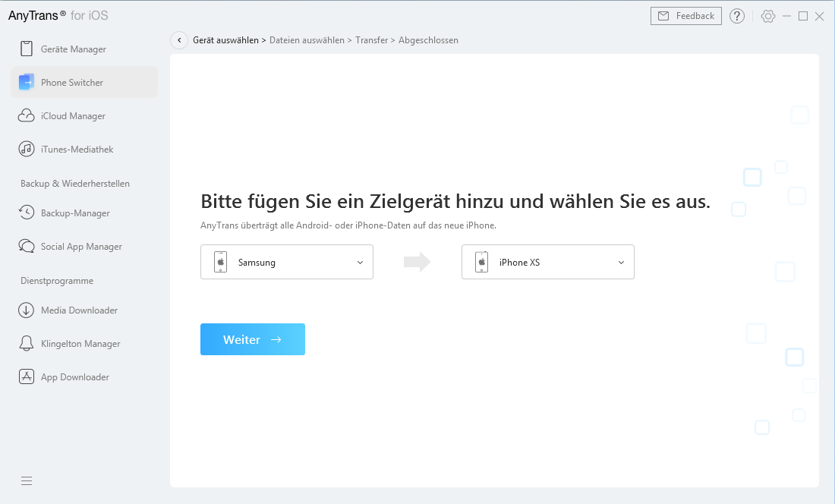
Task: Click the AnyTrans for iOS title
Action: pos(58,15)
